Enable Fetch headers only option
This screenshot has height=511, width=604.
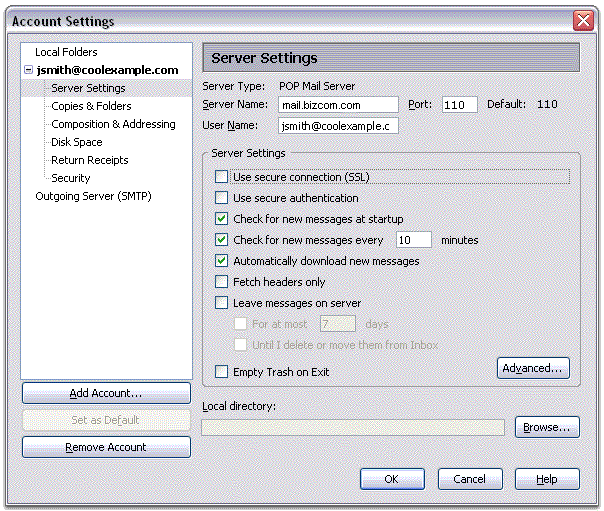coord(222,282)
